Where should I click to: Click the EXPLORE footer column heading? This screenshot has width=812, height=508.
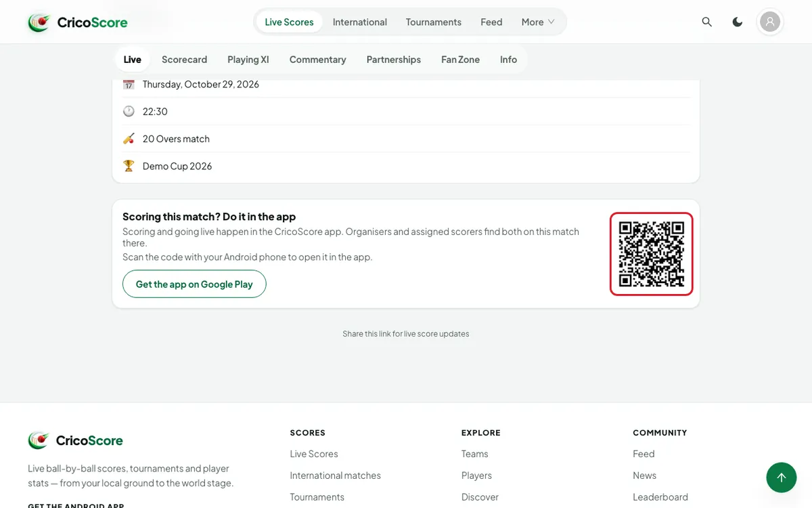481,433
